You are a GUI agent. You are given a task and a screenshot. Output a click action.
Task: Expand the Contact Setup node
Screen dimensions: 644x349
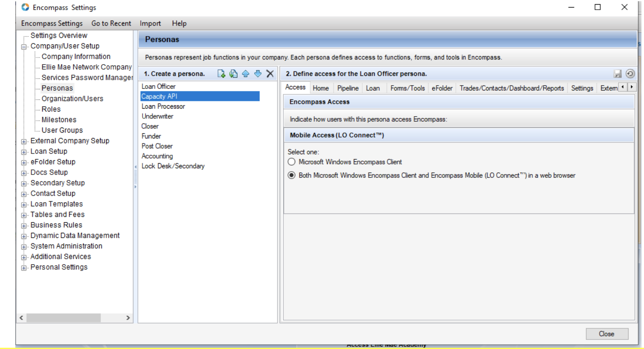coord(24,194)
